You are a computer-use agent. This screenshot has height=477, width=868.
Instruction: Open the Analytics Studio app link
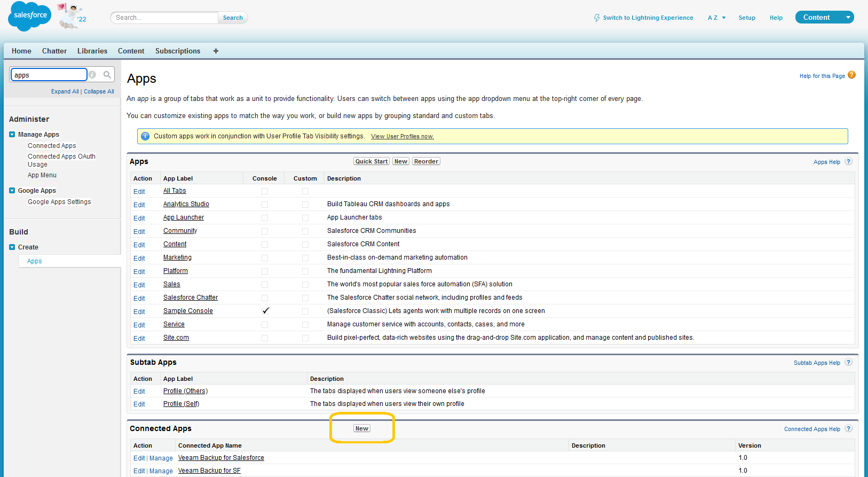tap(186, 204)
